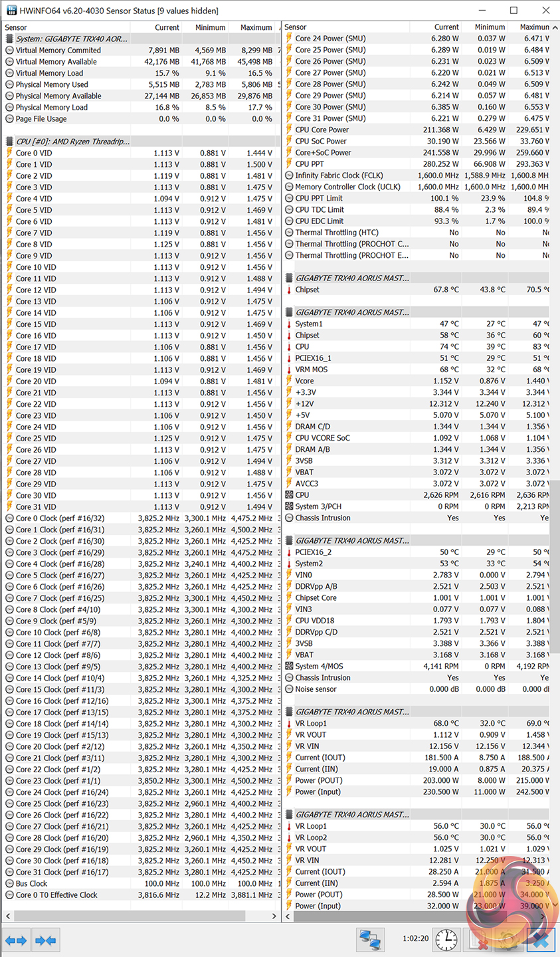
Task: Open the network remote monitoring icon
Action: pos(371,940)
